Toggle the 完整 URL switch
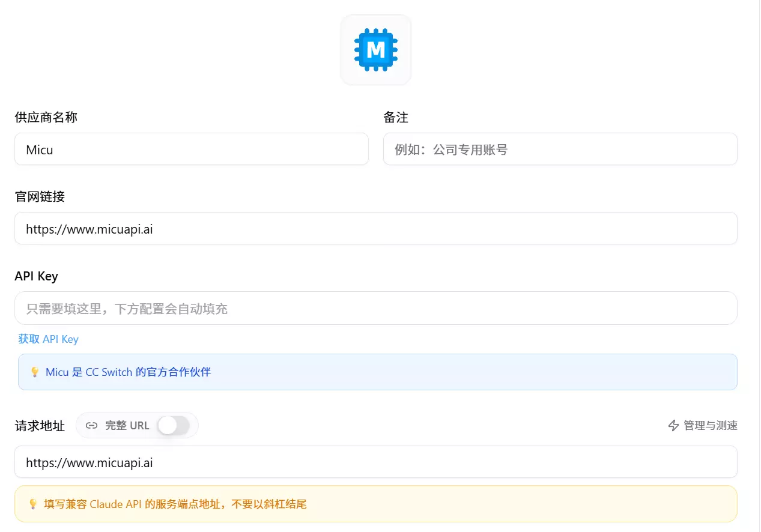Screen dimensions: 761x532 [174, 426]
